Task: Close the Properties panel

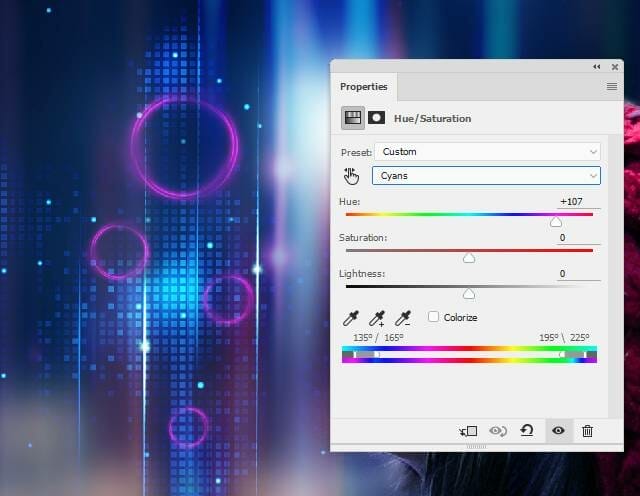Action: point(615,67)
